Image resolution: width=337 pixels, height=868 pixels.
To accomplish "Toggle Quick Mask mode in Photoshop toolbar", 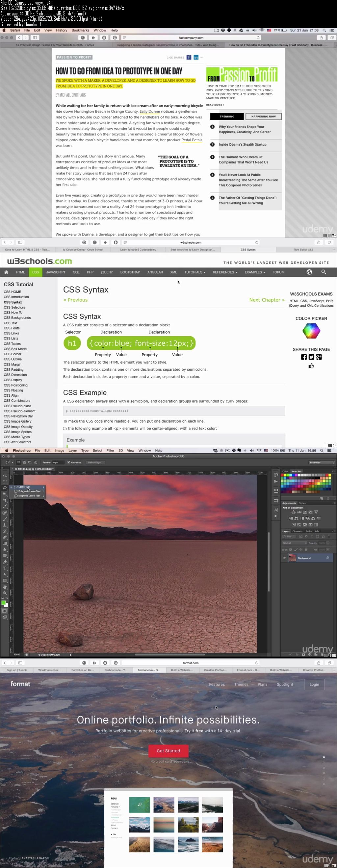I will click(4, 611).
